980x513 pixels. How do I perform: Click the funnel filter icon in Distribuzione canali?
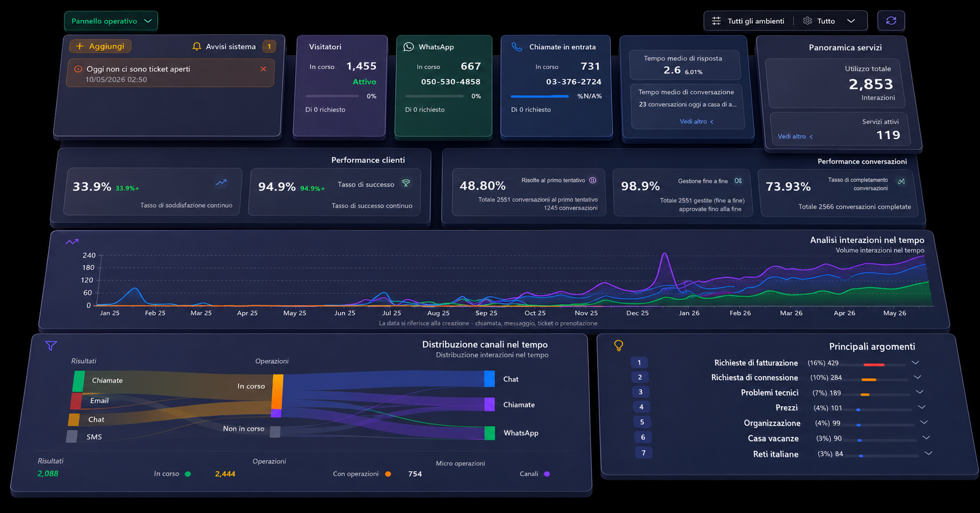(x=51, y=346)
